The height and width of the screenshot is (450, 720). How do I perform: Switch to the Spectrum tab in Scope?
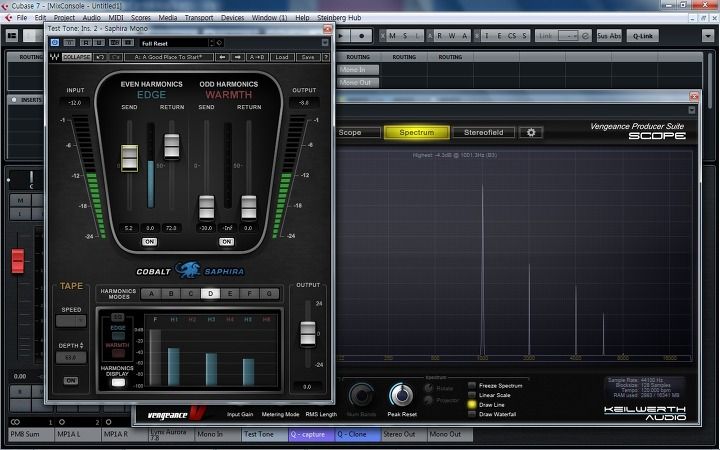416,132
